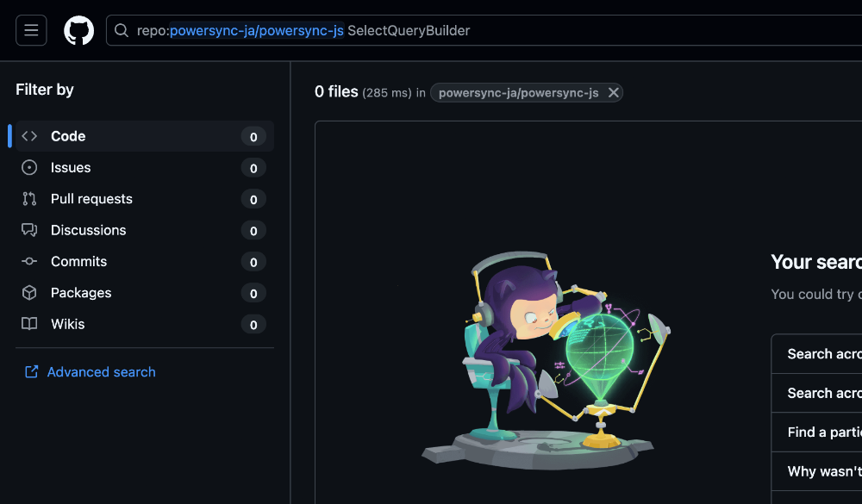The height and width of the screenshot is (504, 862).
Task: Select the Issues circle icon
Action: click(x=29, y=168)
